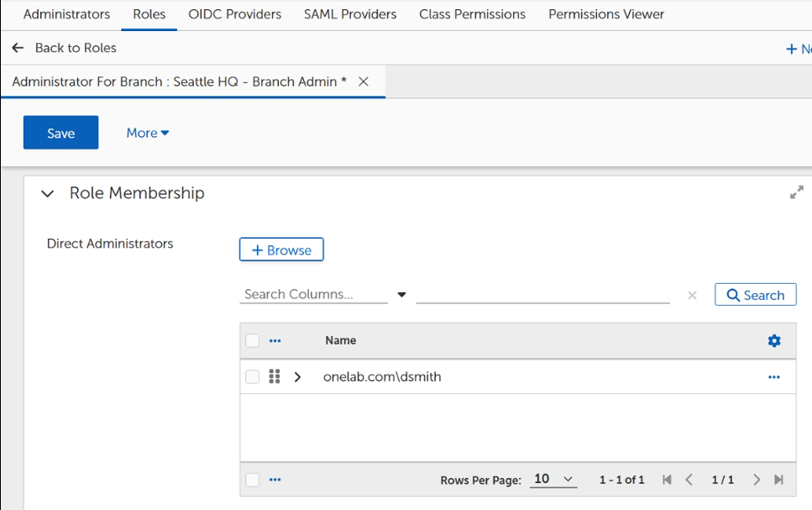Click the Save button
The width and height of the screenshot is (812, 510).
coord(60,133)
